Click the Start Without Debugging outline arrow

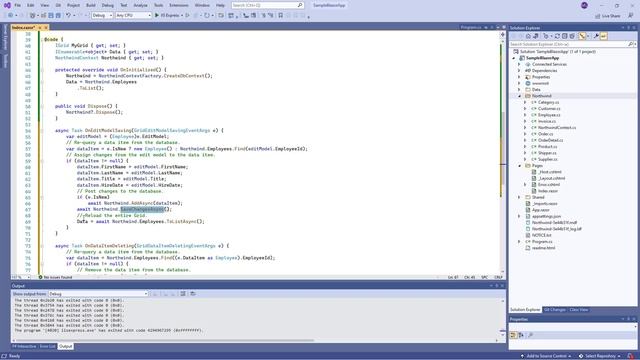(x=187, y=15)
